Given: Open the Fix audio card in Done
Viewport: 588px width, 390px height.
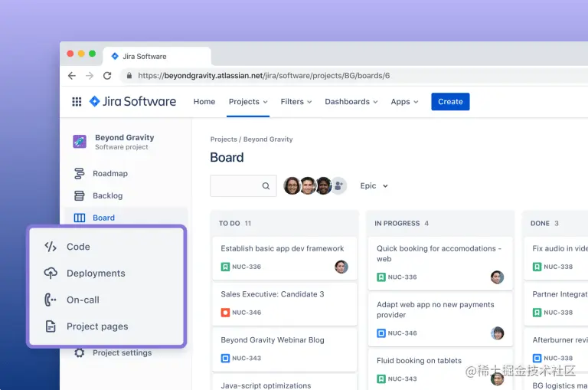Looking at the screenshot, I should [x=556, y=258].
